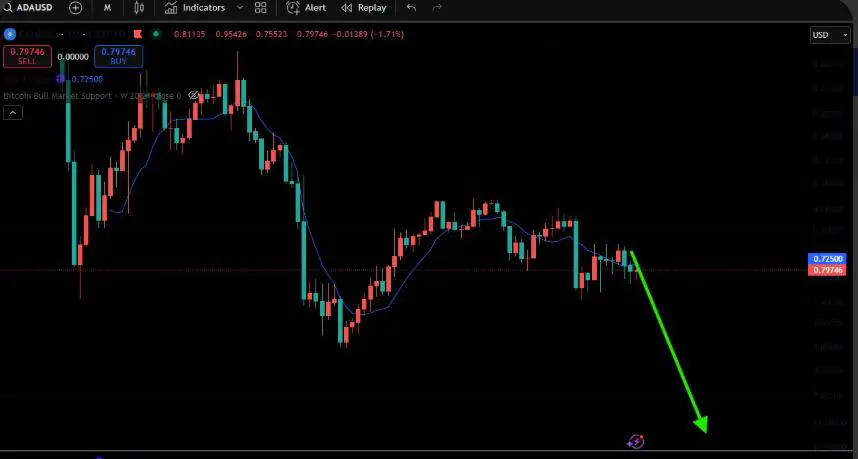Screen dimensions: 858x459
Task: Toggle visibility of Bitcoin Bull Market Support indicator
Action: 193,96
